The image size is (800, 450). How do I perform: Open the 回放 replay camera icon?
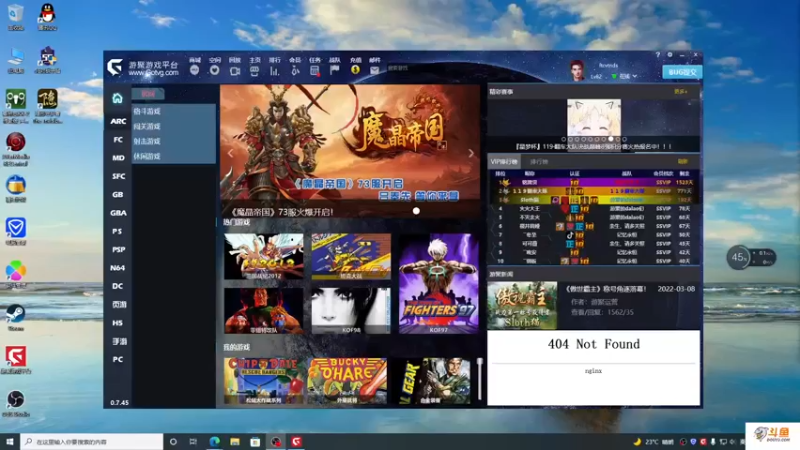(235, 70)
